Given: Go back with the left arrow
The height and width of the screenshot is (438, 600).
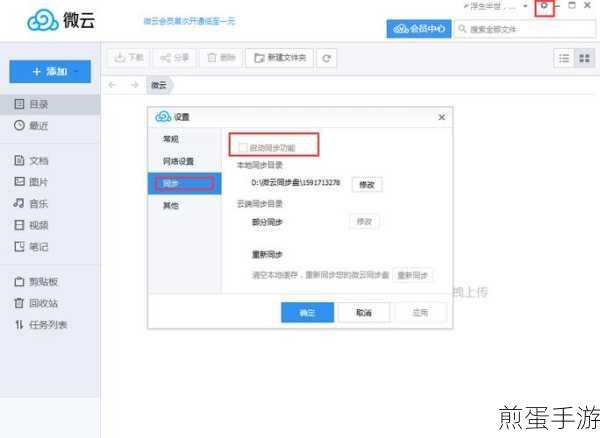Looking at the screenshot, I should tap(112, 85).
